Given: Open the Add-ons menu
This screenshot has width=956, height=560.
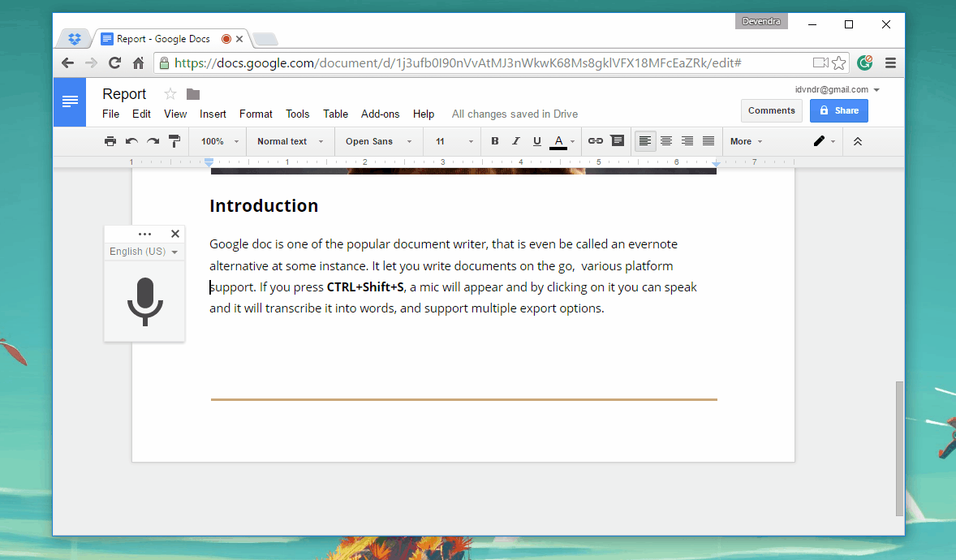Looking at the screenshot, I should [x=380, y=114].
